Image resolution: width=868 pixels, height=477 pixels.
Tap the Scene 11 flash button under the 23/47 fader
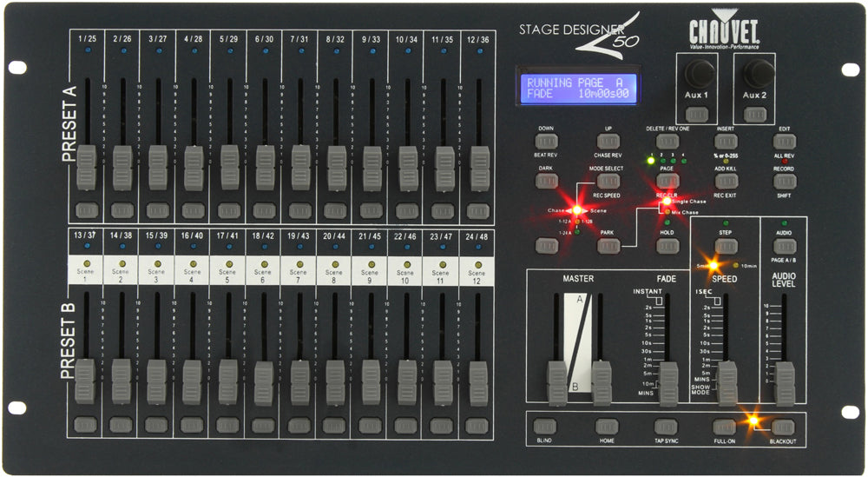[441, 426]
